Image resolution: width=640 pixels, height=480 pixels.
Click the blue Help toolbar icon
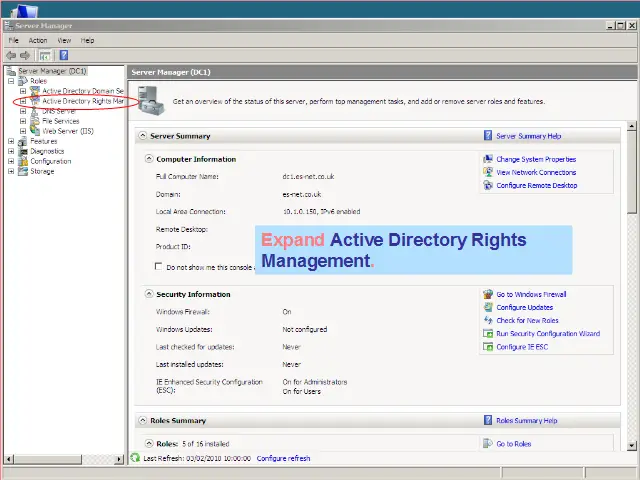[64, 55]
